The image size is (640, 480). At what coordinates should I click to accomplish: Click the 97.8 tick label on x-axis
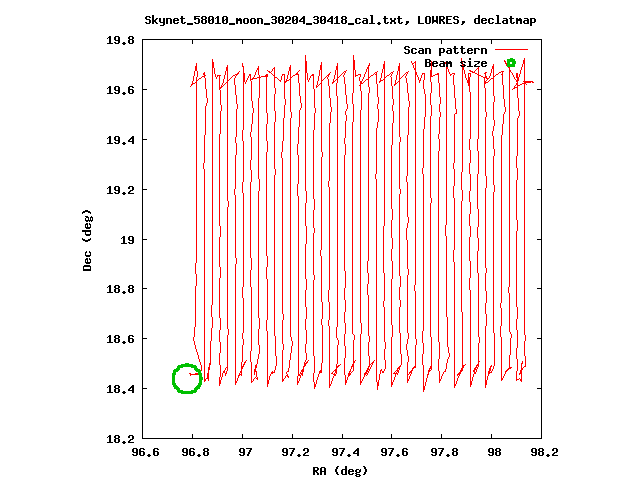pos(444,453)
